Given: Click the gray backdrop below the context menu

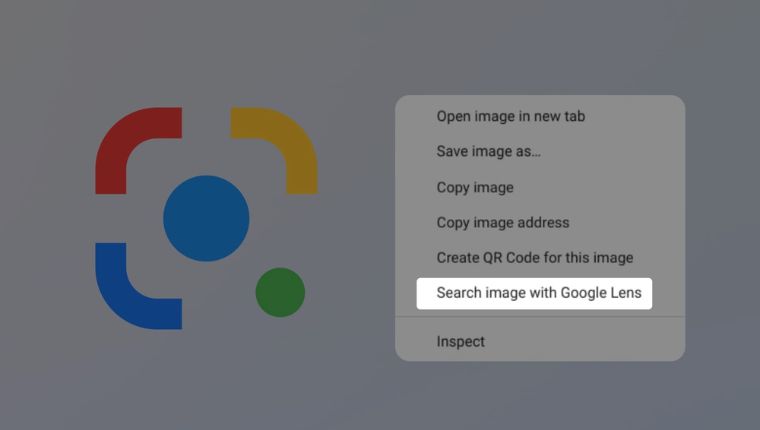Looking at the screenshot, I should tap(540, 395).
